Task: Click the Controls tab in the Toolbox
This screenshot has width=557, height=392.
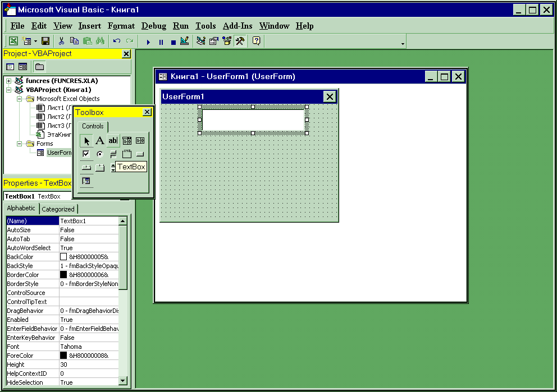Action: pos(93,126)
